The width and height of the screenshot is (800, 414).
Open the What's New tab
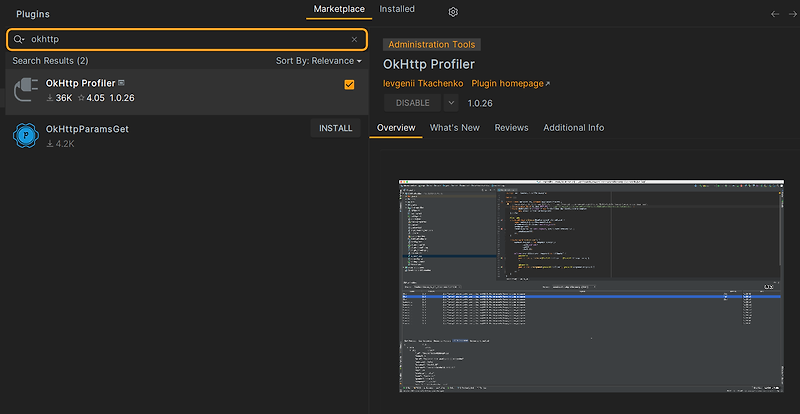[x=455, y=128]
